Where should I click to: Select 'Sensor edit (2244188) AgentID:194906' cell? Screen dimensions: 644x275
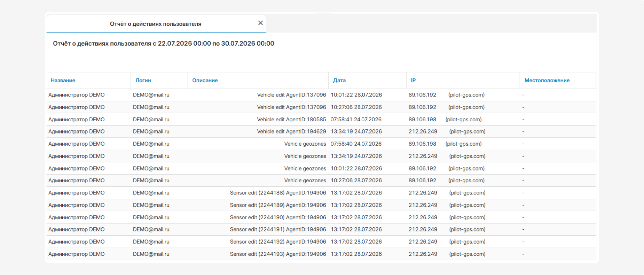(278, 193)
